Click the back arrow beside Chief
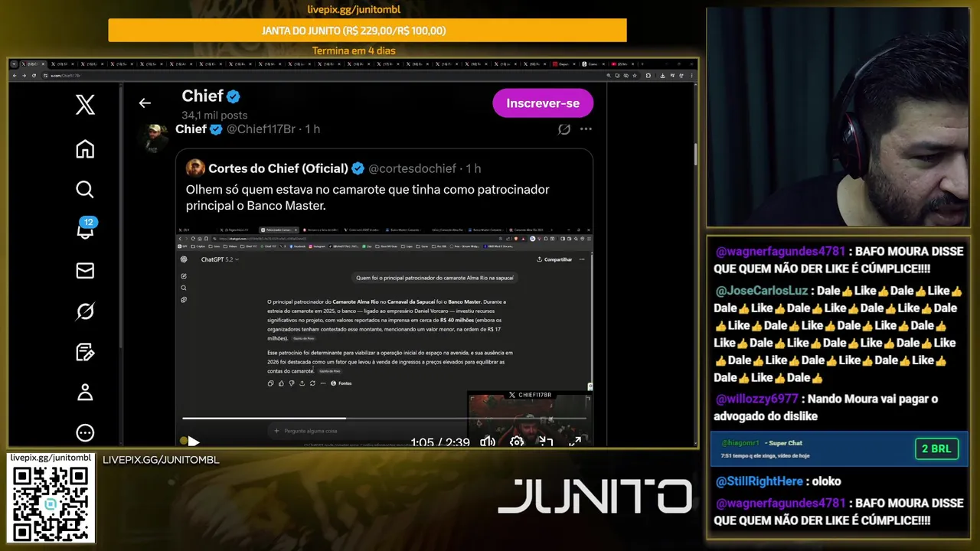Screen dimensions: 980x551 tap(145, 103)
